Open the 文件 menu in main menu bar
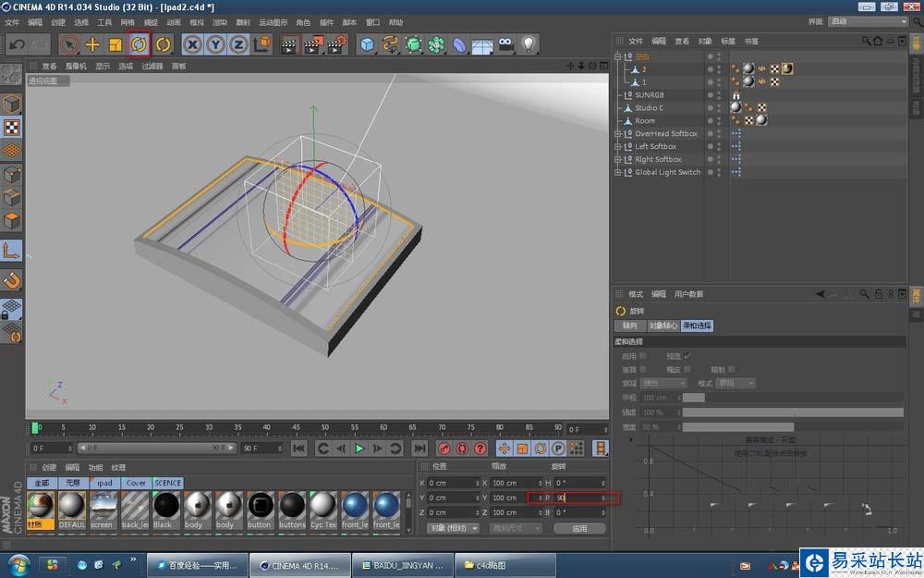This screenshot has width=924, height=578. pos(12,22)
